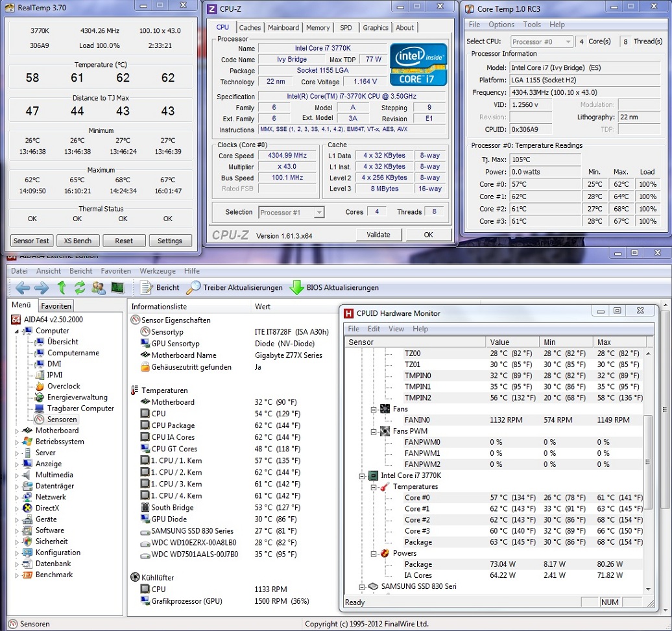Click Validate button in CPU-Z

pyautogui.click(x=378, y=235)
